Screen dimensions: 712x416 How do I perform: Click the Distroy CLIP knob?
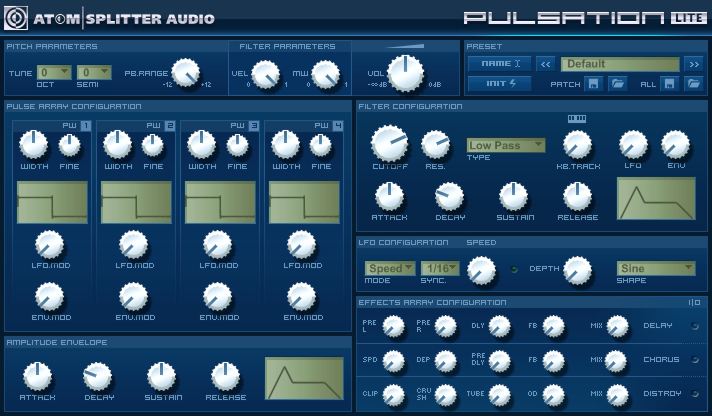393,395
